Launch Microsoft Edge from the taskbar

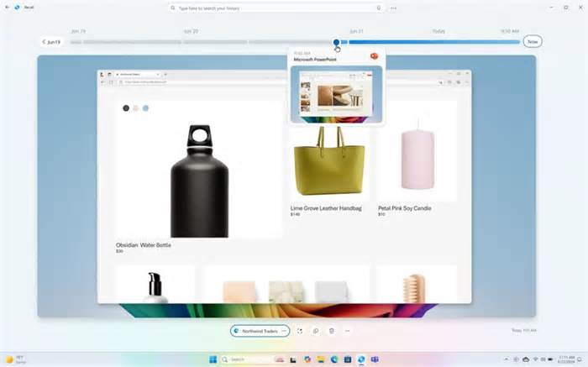(x=334, y=359)
